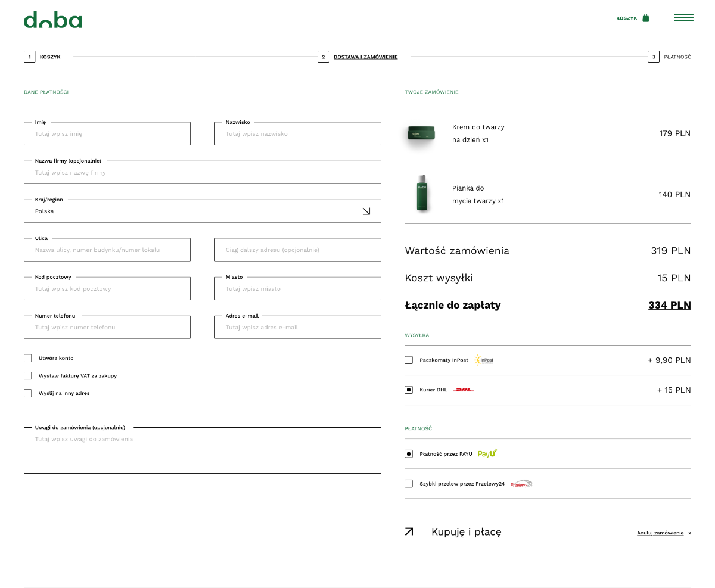Toggle Wyślij na inny adres checkbox
This screenshot has height=588, width=715.
tap(28, 393)
